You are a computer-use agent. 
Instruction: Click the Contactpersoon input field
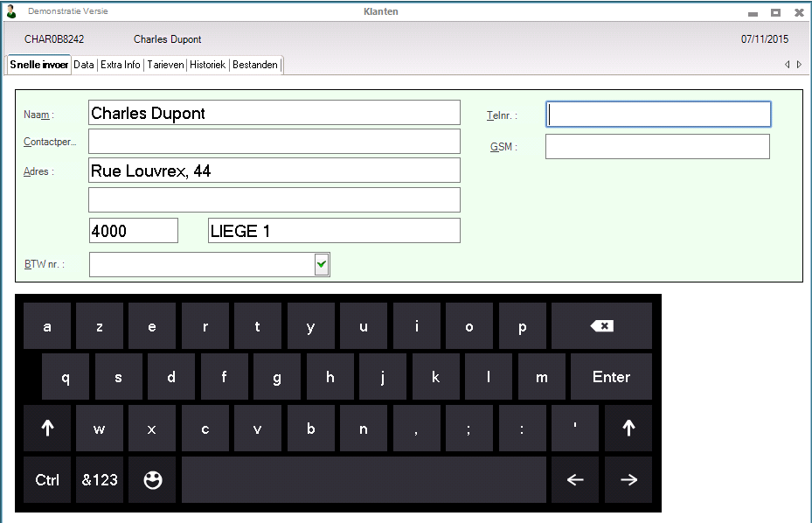tap(274, 142)
